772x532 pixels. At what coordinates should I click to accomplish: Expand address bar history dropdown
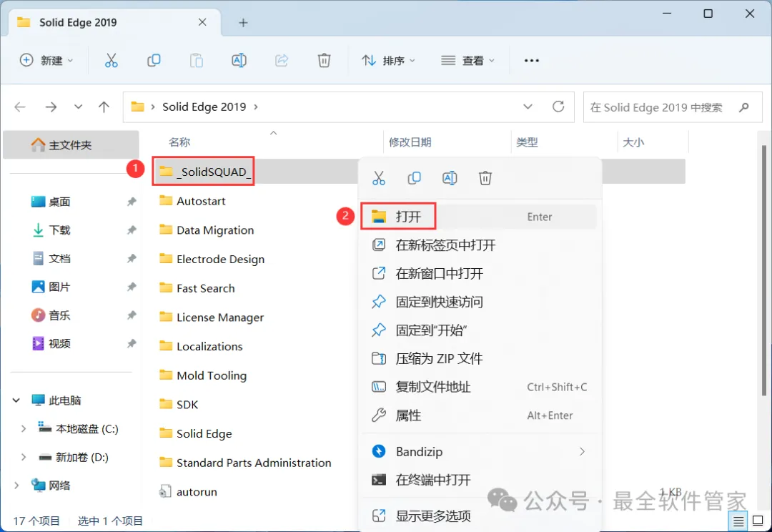(x=528, y=107)
